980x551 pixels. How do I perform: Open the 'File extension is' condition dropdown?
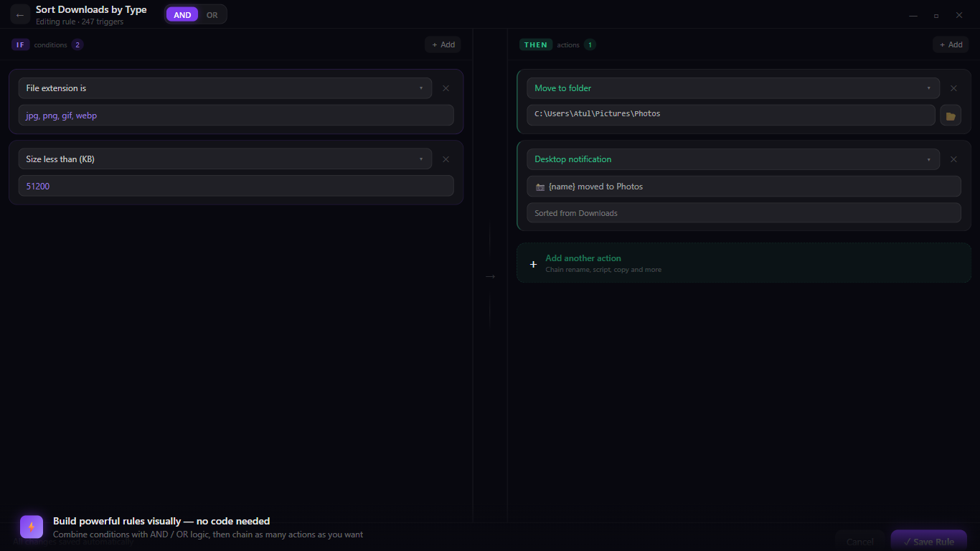(225, 88)
